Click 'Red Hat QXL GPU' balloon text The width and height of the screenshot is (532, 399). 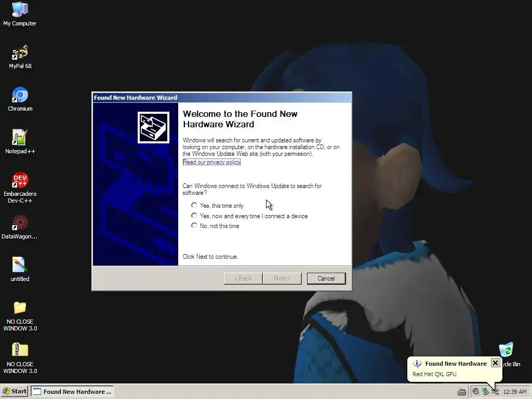tap(434, 374)
